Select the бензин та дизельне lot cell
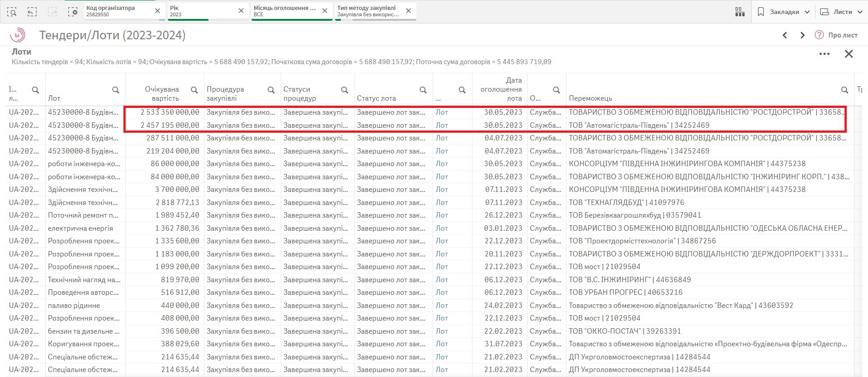The width and height of the screenshot is (868, 377). point(85,331)
